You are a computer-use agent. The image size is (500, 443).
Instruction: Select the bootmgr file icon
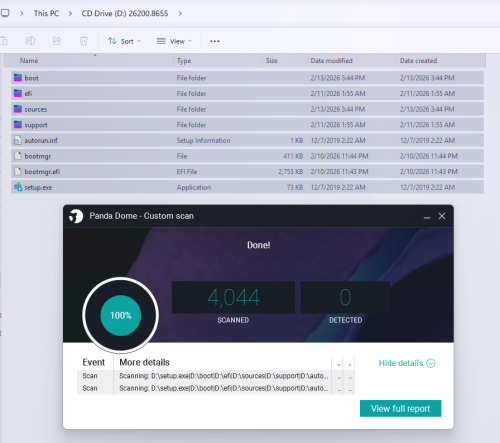(x=17, y=156)
